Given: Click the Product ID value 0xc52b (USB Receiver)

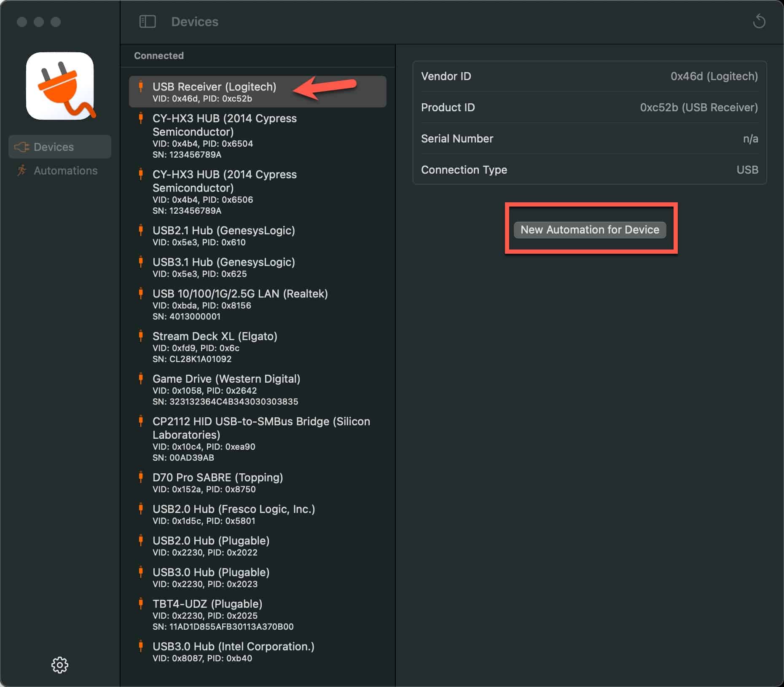Looking at the screenshot, I should [699, 107].
